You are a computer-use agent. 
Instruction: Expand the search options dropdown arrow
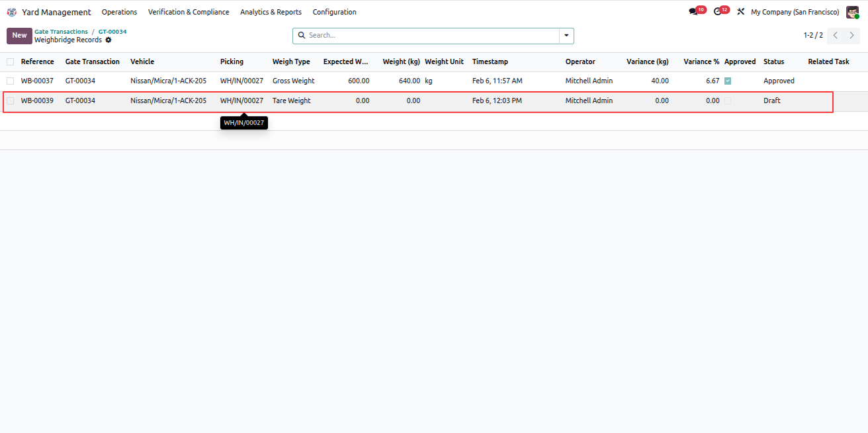point(566,36)
